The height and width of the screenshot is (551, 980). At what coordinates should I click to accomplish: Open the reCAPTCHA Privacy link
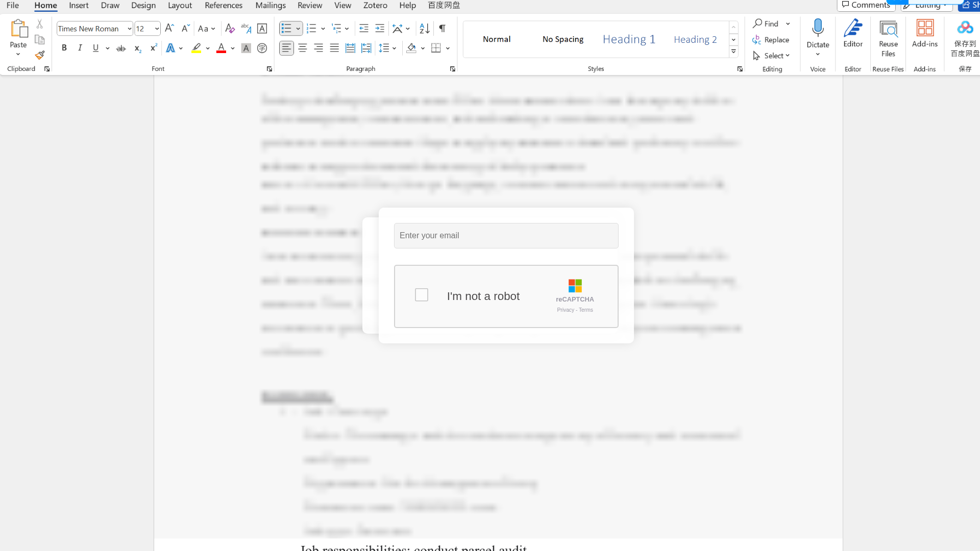click(x=565, y=310)
